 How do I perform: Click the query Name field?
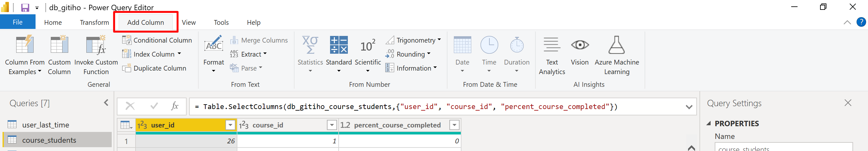(x=784, y=147)
